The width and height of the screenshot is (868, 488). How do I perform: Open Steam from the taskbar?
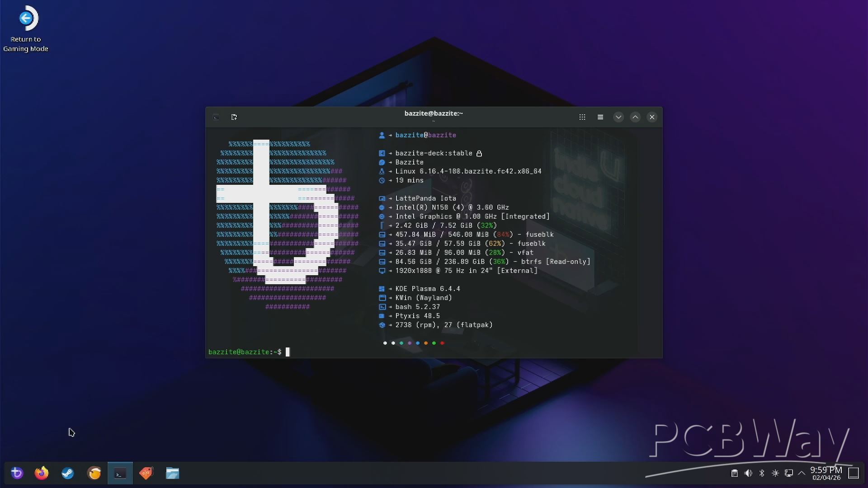68,473
